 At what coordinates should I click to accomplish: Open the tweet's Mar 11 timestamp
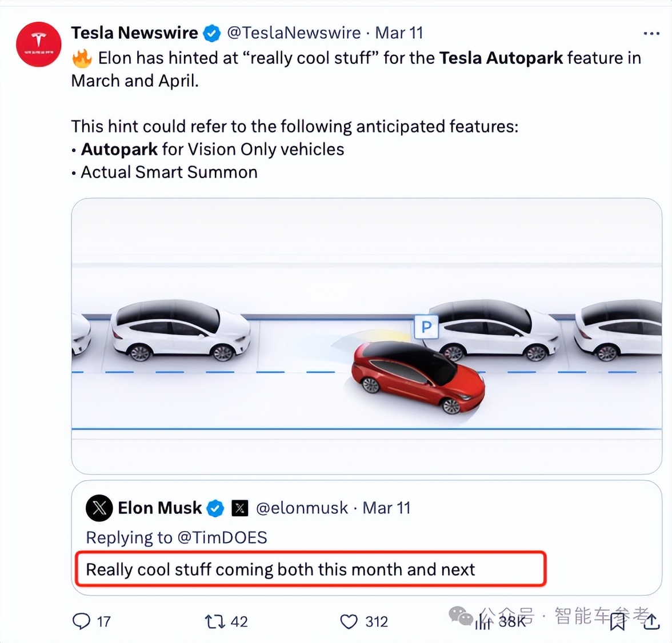399,33
